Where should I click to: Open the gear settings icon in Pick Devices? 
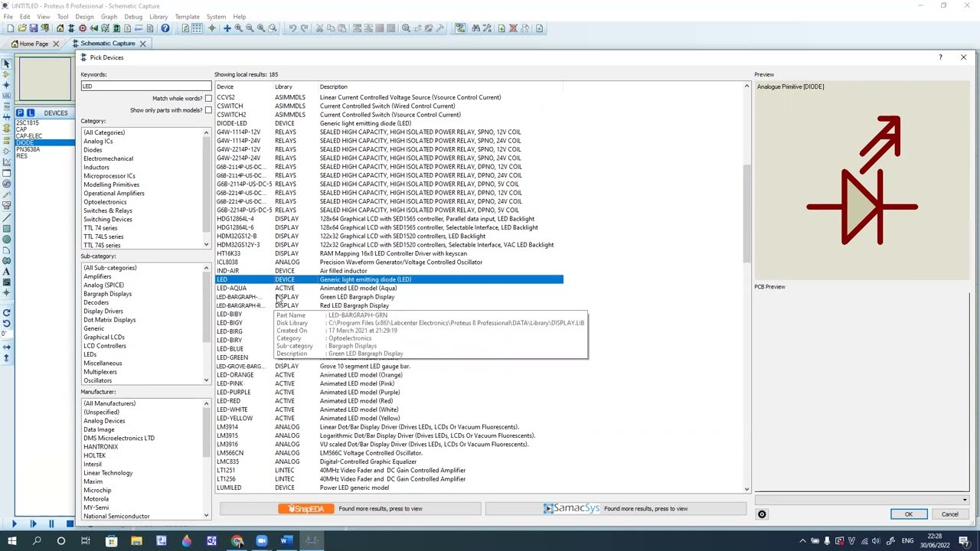[x=762, y=514]
